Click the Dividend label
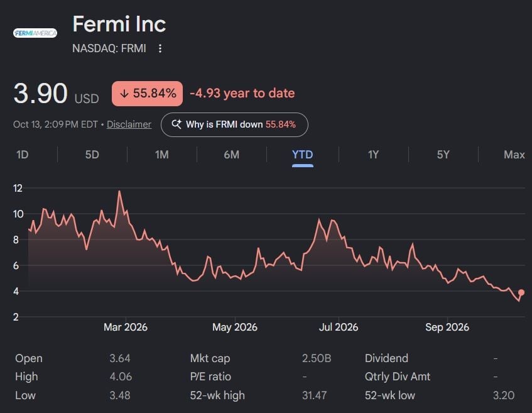Viewport: 532px width, 413px height. (x=386, y=358)
